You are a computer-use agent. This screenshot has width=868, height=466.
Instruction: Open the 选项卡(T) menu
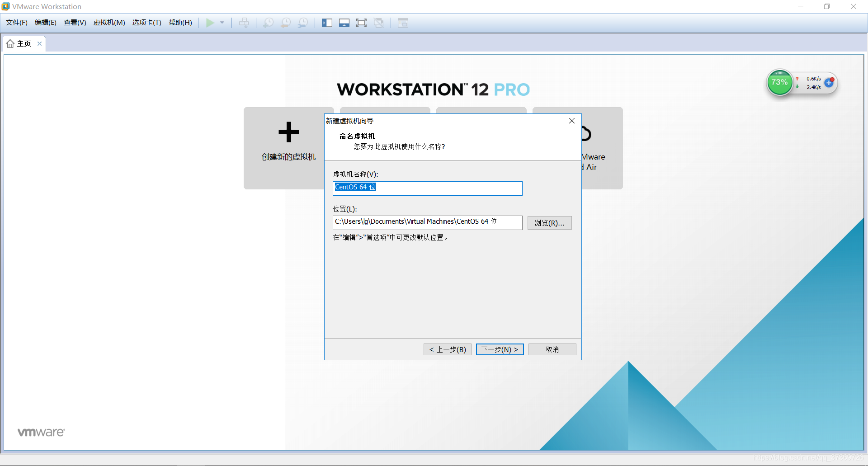tap(146, 23)
